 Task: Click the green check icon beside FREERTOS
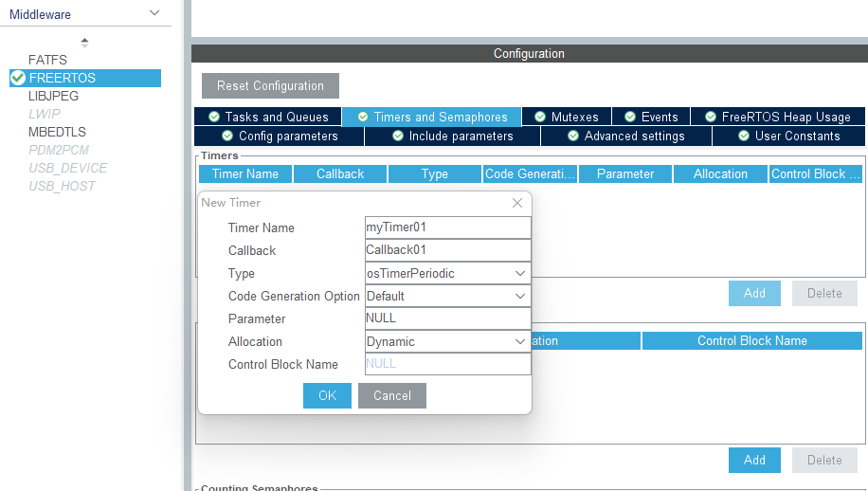point(18,78)
